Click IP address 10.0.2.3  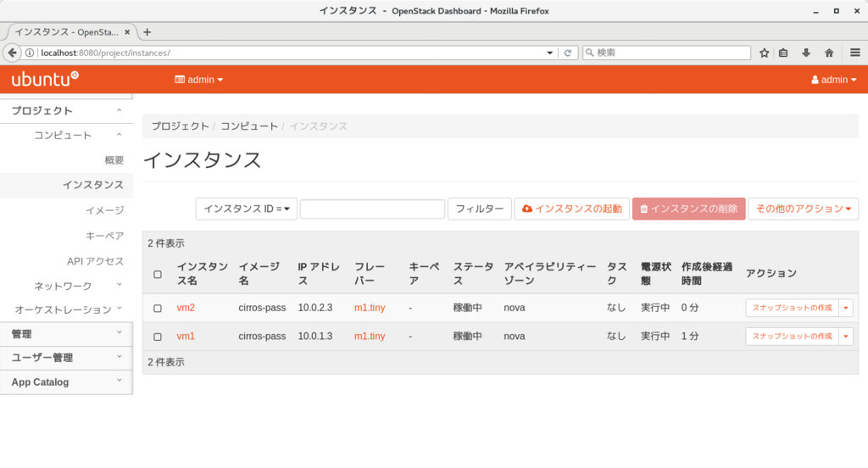click(x=315, y=308)
